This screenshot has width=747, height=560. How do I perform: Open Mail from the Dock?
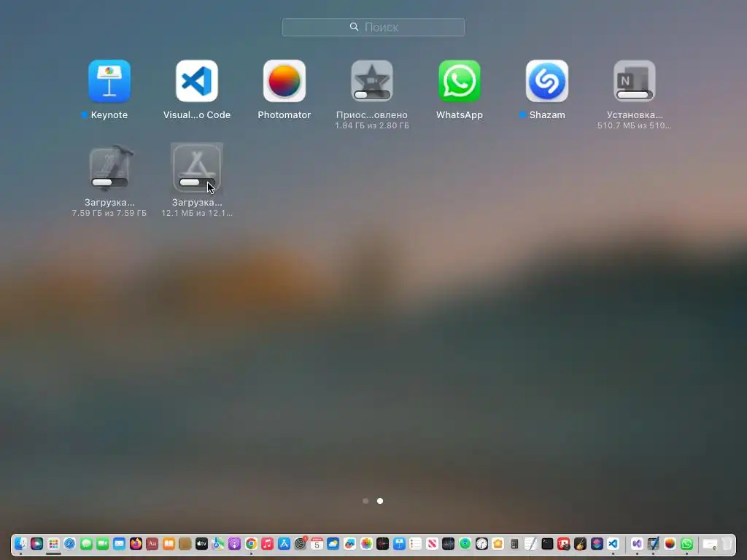(119, 544)
